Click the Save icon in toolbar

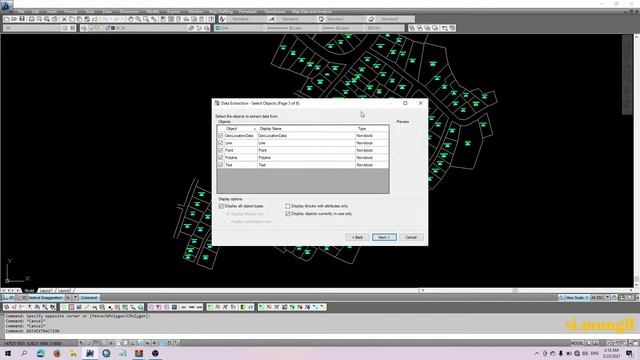pos(22,19)
